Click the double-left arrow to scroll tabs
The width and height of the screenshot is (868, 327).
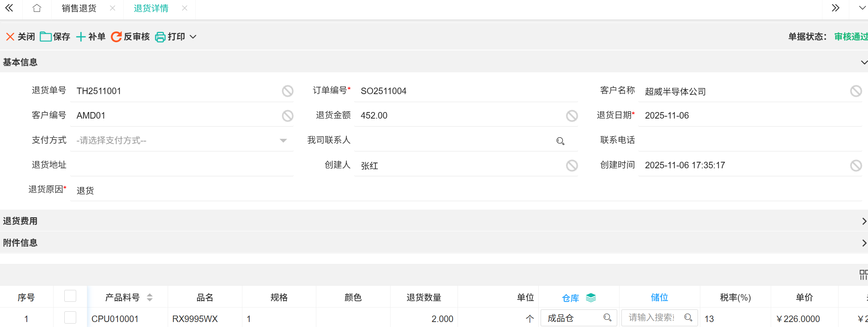(9, 8)
